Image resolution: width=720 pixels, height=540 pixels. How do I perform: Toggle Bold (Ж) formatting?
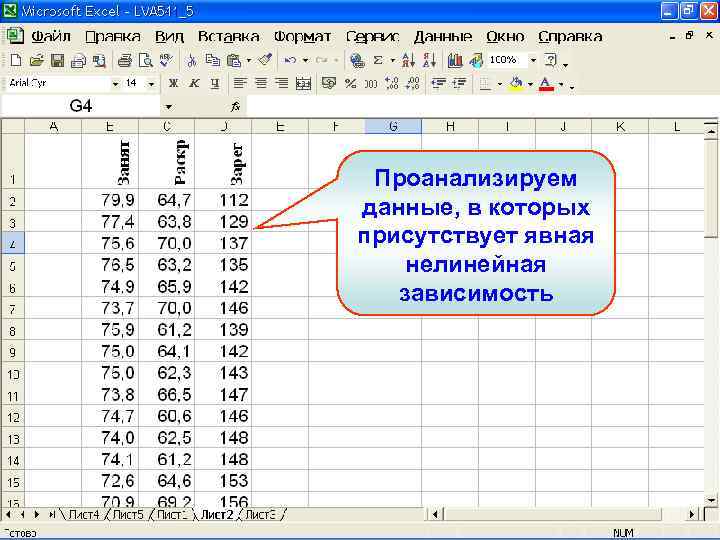173,84
